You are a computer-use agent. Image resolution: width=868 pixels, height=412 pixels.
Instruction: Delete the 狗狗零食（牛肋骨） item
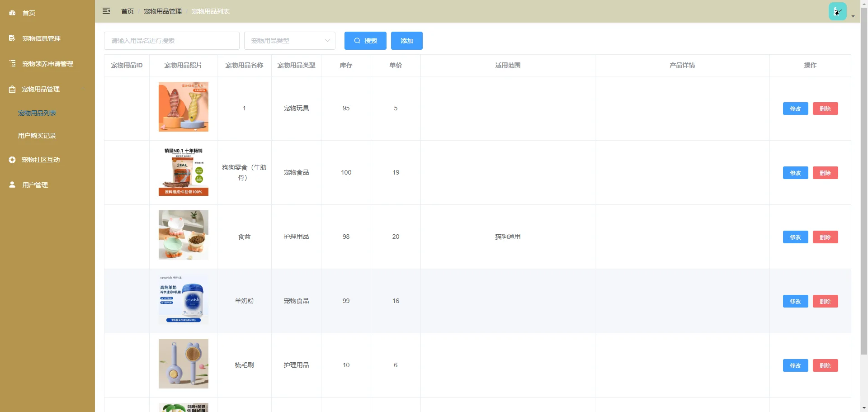825,173
